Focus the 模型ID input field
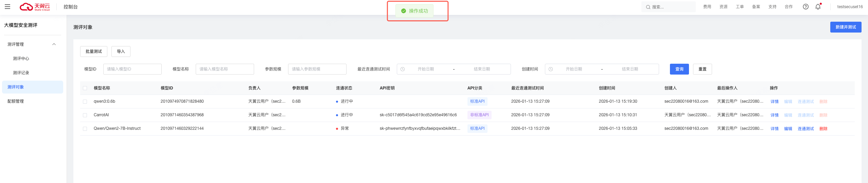Image resolution: width=868 pixels, height=183 pixels. coord(132,69)
